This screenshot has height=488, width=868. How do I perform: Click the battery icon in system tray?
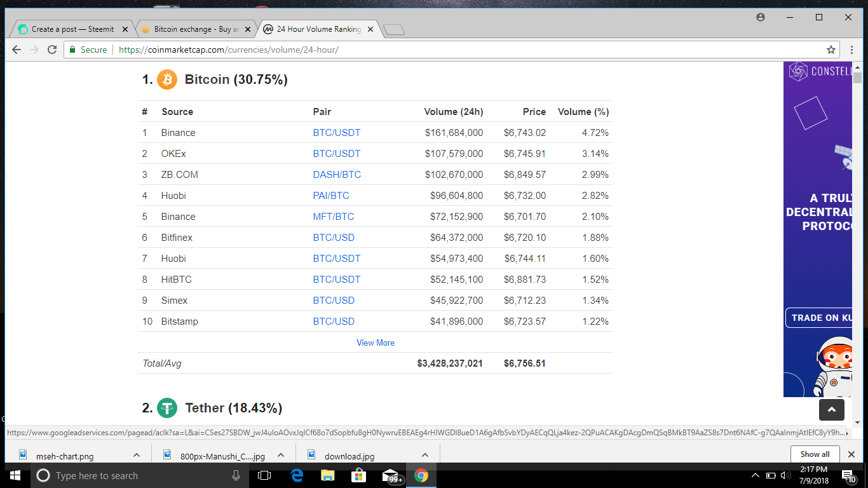pyautogui.click(x=771, y=475)
